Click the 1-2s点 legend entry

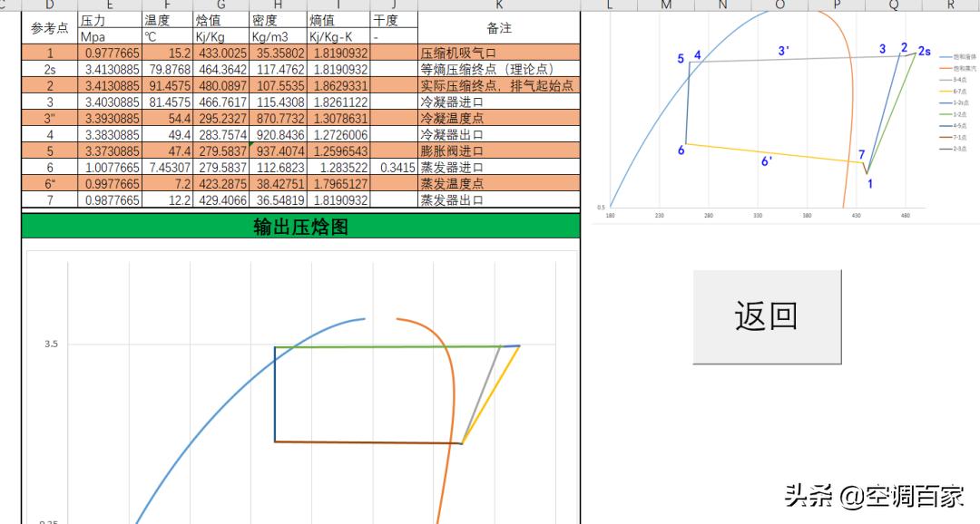pos(953,102)
